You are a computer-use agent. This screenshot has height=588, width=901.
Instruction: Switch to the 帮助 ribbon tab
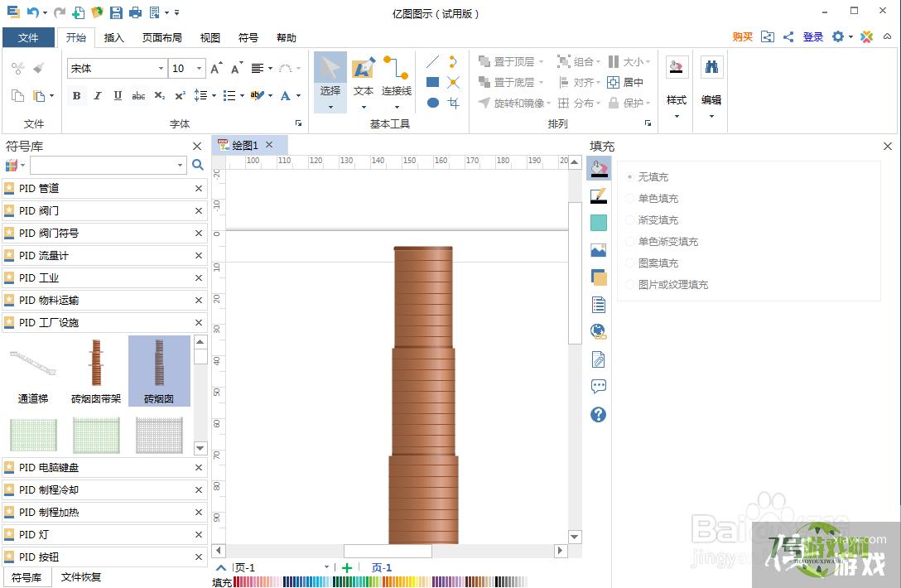[x=287, y=38]
